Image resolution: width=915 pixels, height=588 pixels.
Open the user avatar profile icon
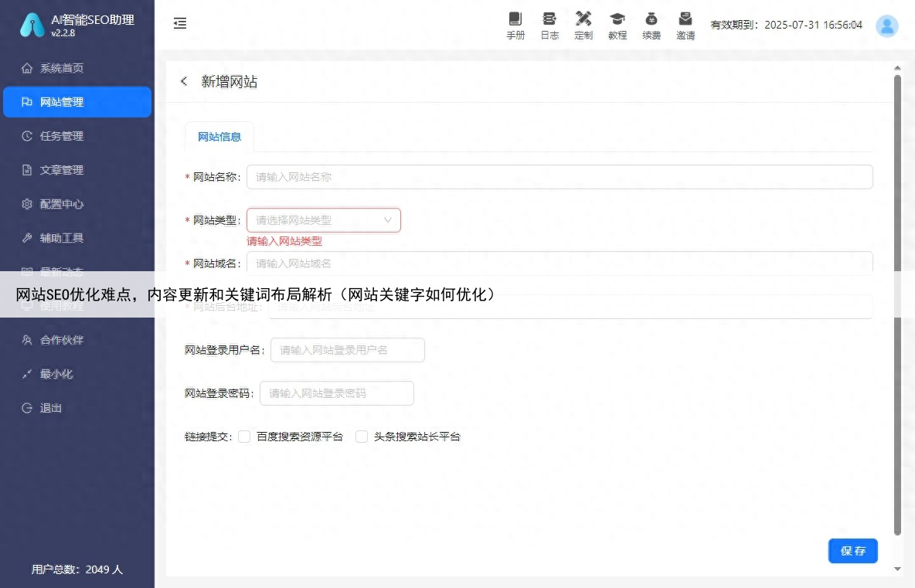[886, 25]
